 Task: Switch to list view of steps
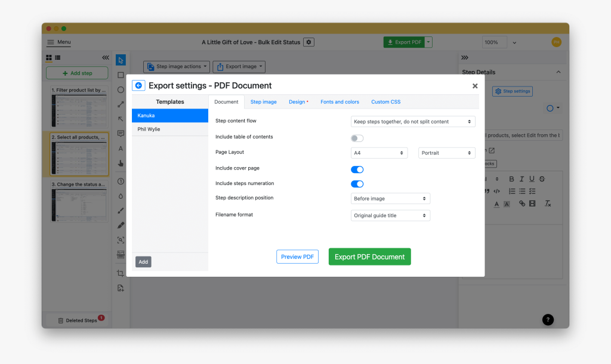click(x=58, y=58)
